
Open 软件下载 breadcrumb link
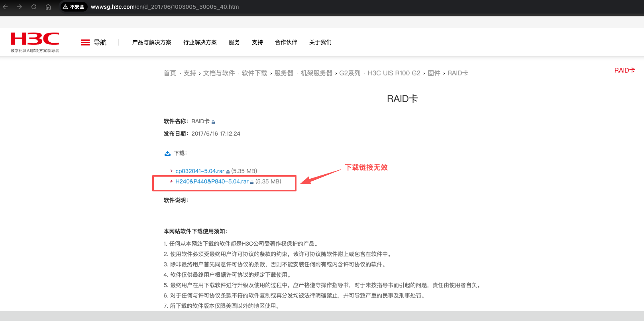tap(254, 73)
